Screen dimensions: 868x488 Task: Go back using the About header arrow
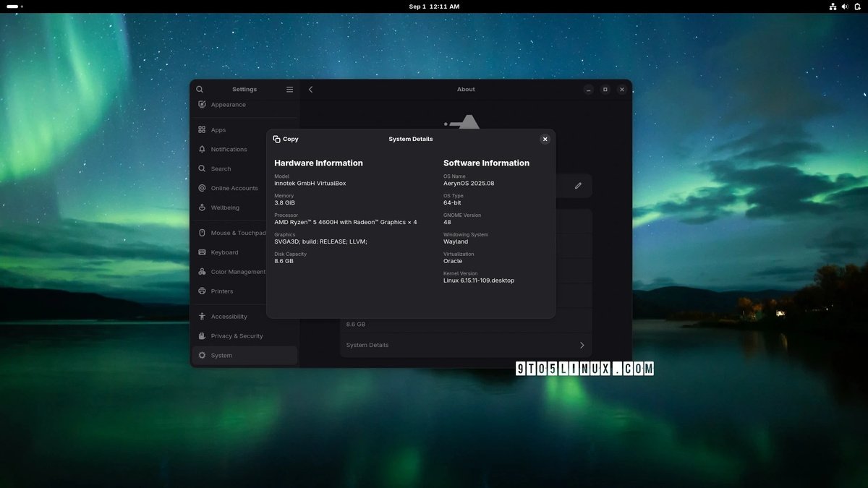coord(311,90)
